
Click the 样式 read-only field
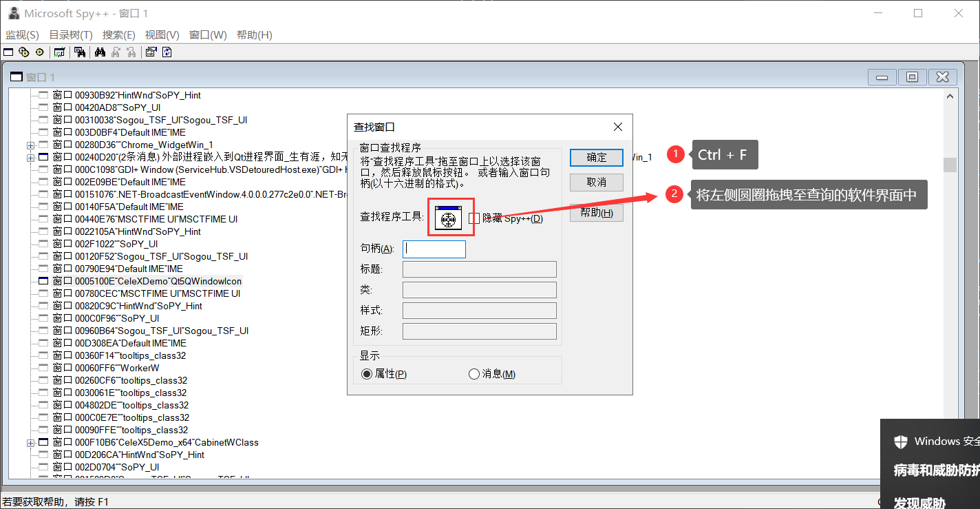[480, 311]
